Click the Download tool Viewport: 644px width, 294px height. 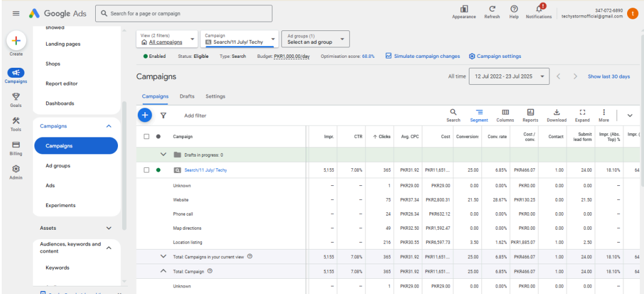point(556,116)
